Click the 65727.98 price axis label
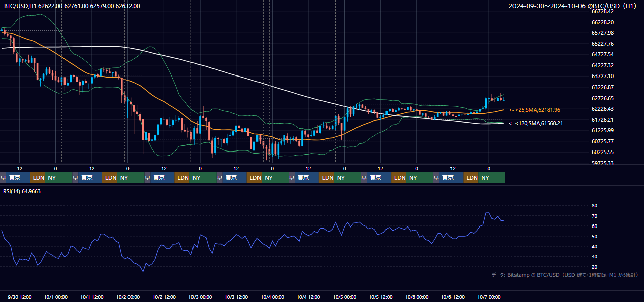644x302 pixels. coord(602,33)
